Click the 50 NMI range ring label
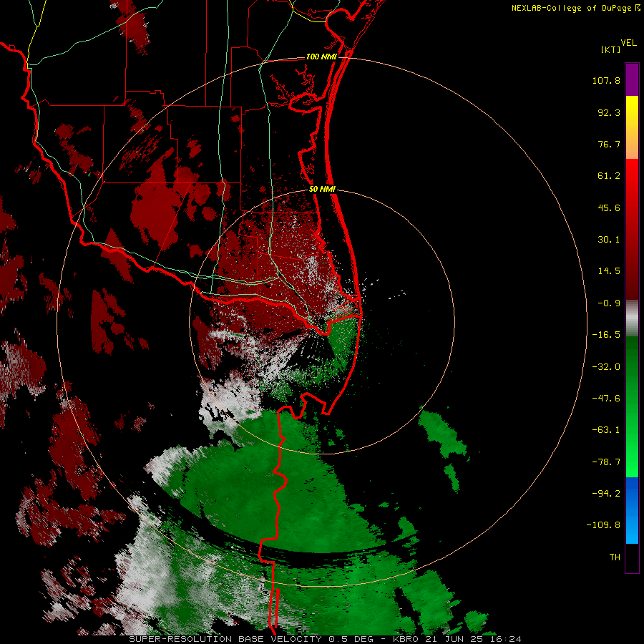Screen dimensions: 644x644 click(x=323, y=190)
